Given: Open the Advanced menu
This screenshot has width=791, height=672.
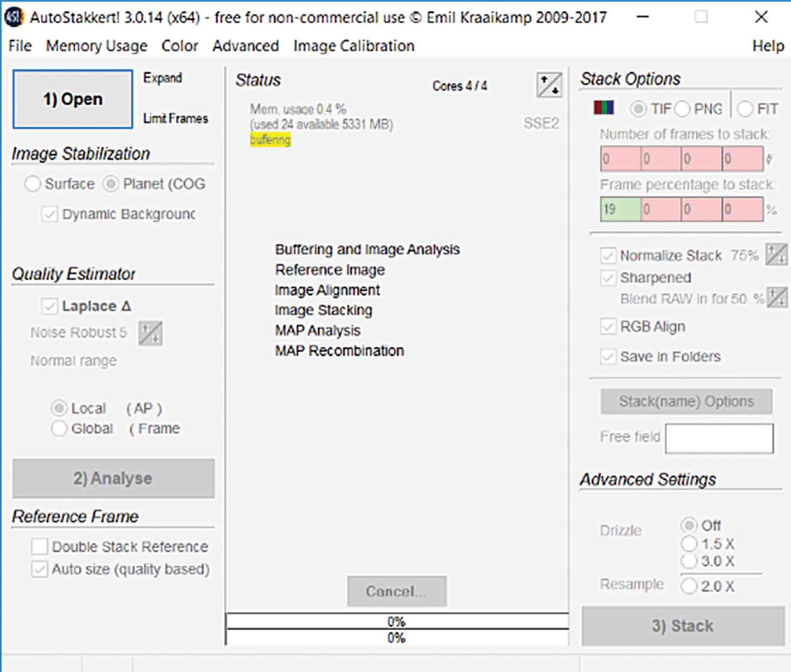Looking at the screenshot, I should 246,46.
